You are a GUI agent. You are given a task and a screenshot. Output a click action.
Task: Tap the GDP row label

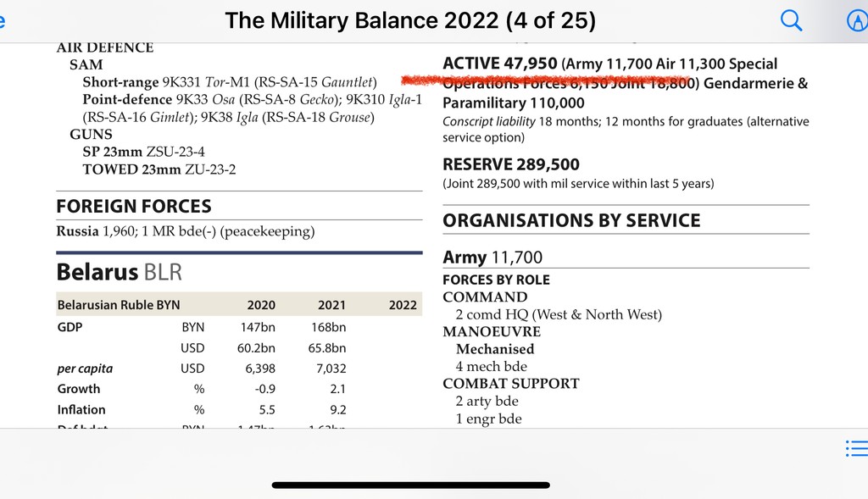tap(70, 326)
